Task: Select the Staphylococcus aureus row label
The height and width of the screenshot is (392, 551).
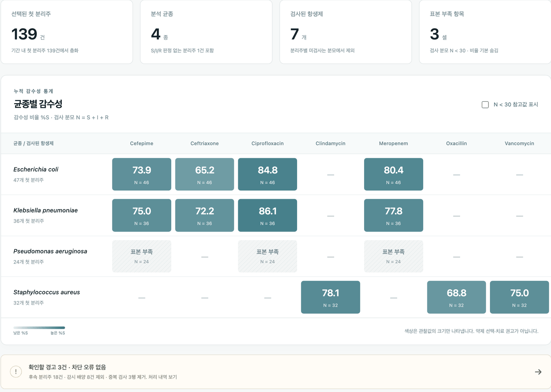Action: pos(47,292)
